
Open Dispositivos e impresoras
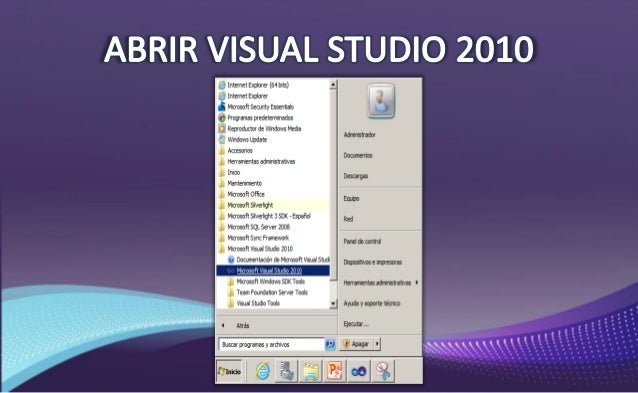[373, 262]
